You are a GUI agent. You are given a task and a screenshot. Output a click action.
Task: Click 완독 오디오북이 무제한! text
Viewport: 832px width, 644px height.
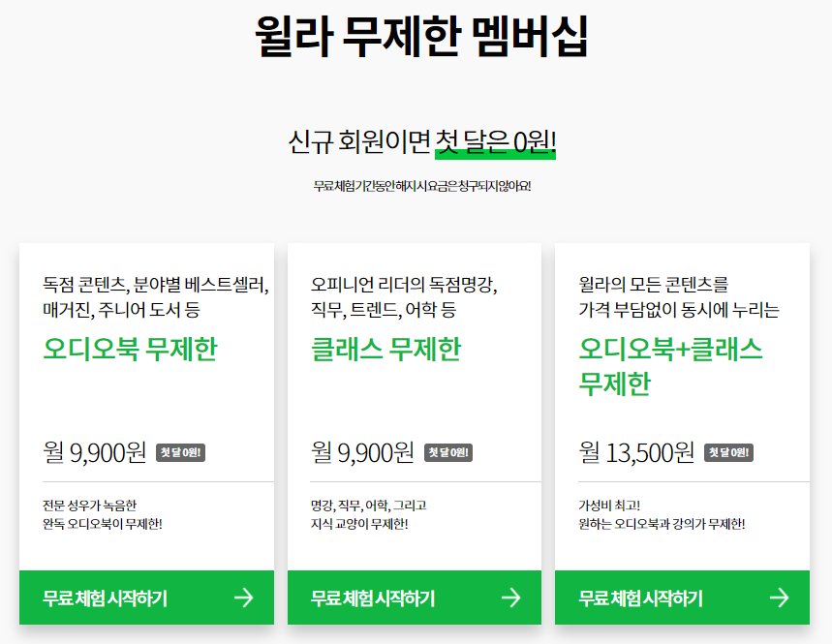pos(103,524)
